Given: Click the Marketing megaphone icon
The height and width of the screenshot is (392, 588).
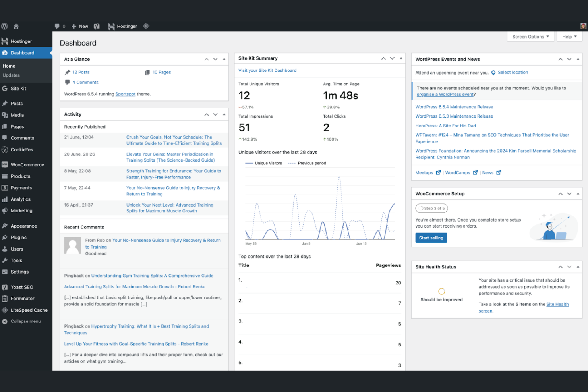Looking at the screenshot, I should point(5,211).
